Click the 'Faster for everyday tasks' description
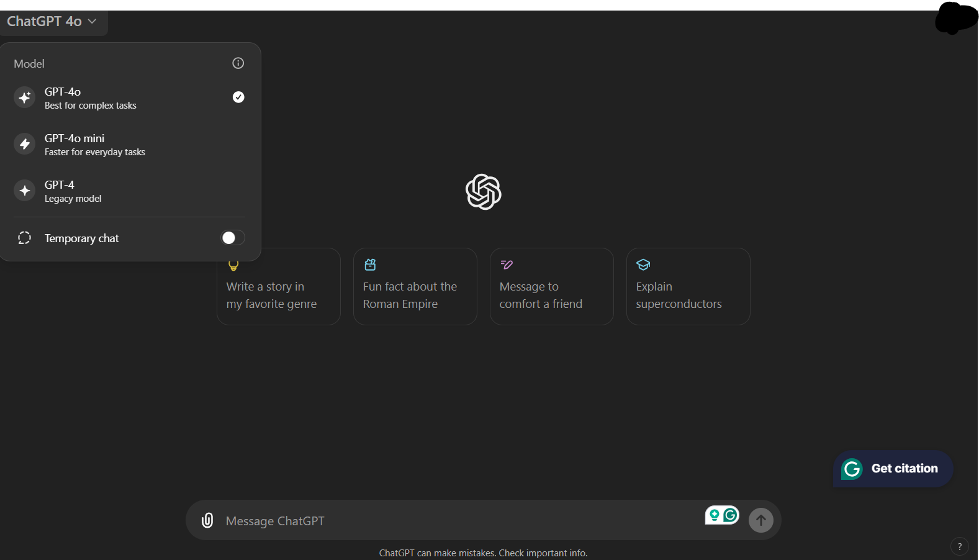 coord(95,152)
